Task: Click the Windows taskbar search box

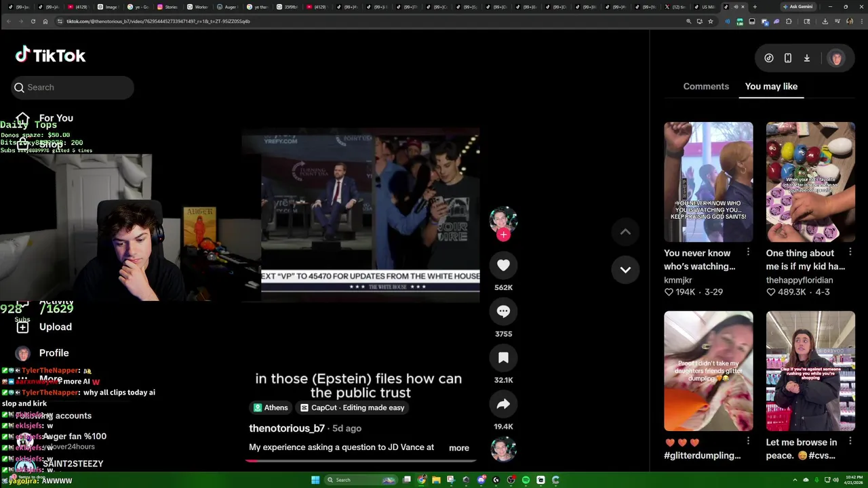Action: point(360,480)
